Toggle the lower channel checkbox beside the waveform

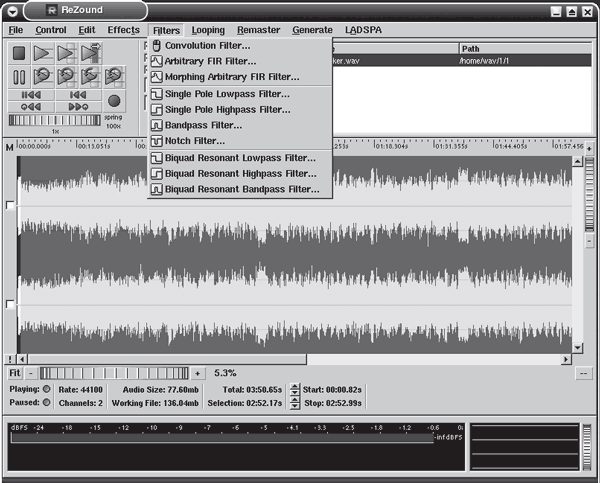tap(10, 304)
